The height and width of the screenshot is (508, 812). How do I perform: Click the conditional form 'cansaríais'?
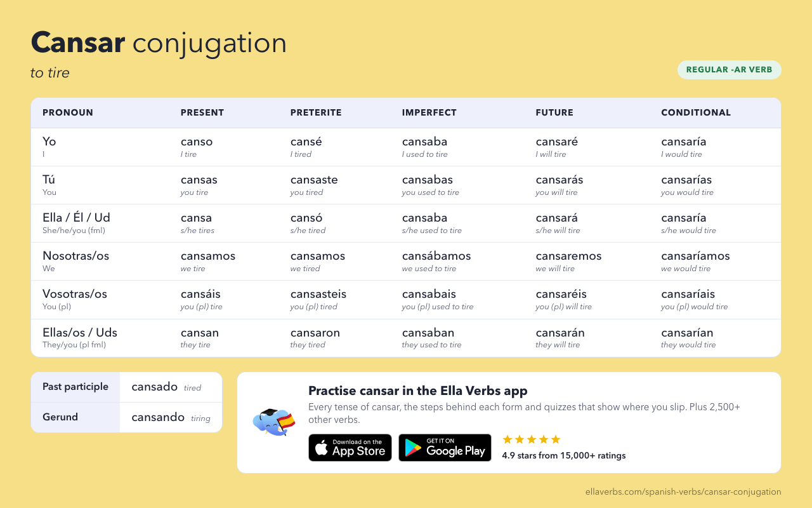click(x=688, y=294)
